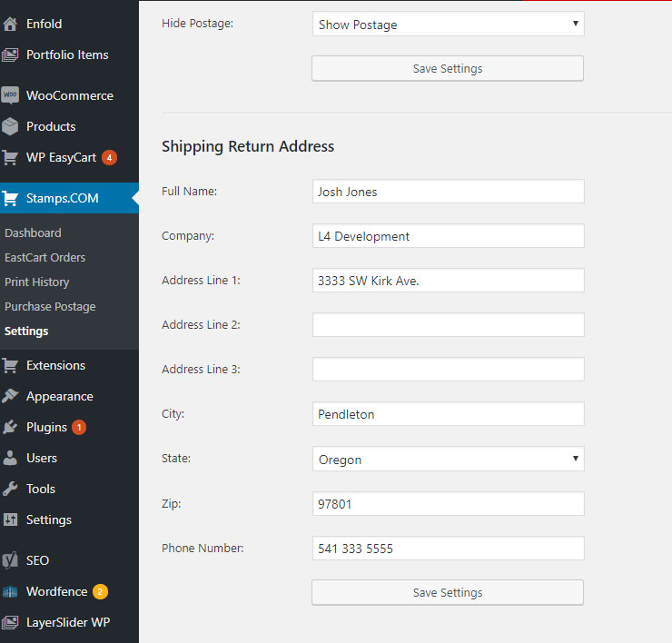Click the Full Name input field
This screenshot has height=643, width=672.
click(448, 192)
